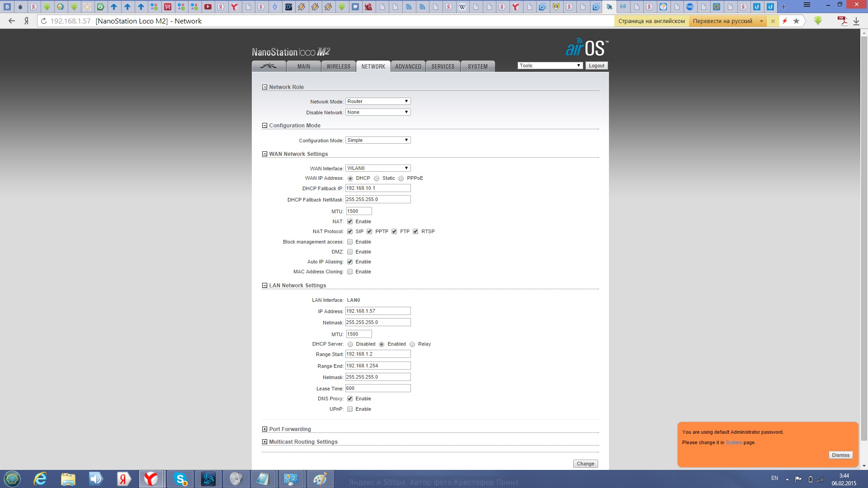The height and width of the screenshot is (488, 868).
Task: Open translate options dropdown arrow
Action: point(761,21)
